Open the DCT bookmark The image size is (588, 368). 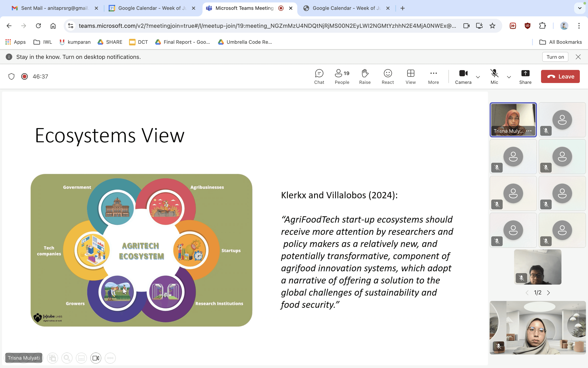click(138, 42)
